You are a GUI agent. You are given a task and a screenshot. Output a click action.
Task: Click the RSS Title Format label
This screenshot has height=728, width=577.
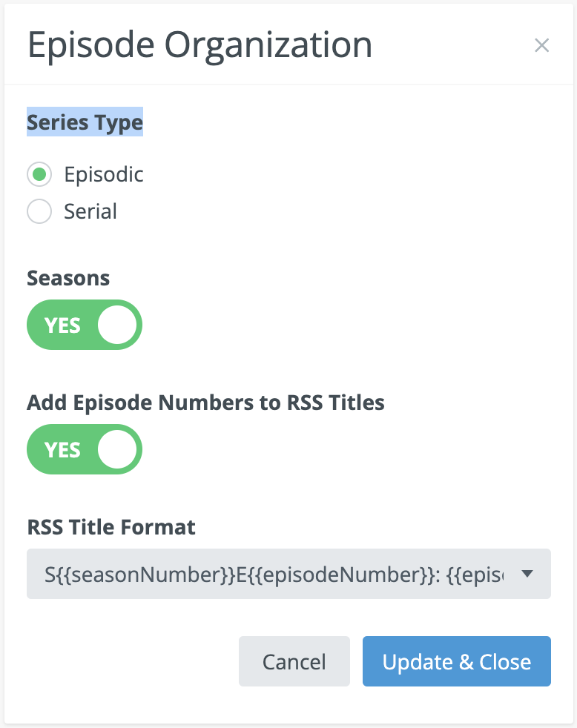click(x=111, y=527)
